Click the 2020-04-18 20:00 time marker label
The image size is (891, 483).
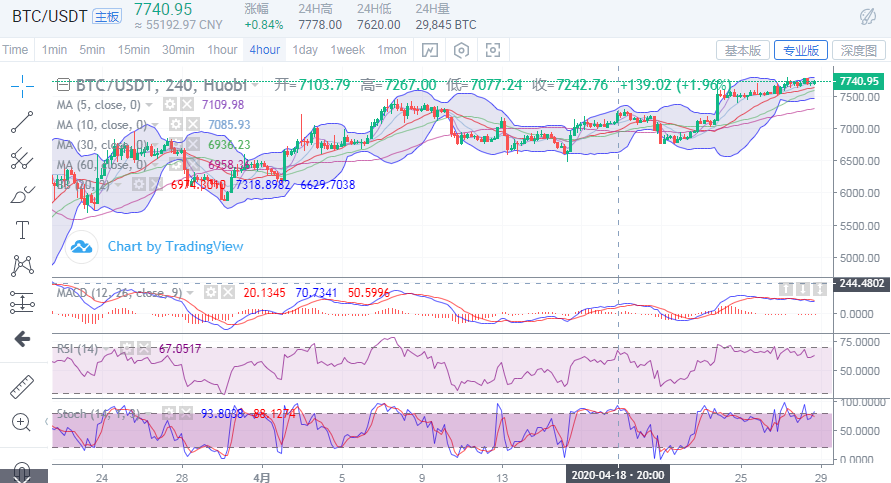coord(618,475)
